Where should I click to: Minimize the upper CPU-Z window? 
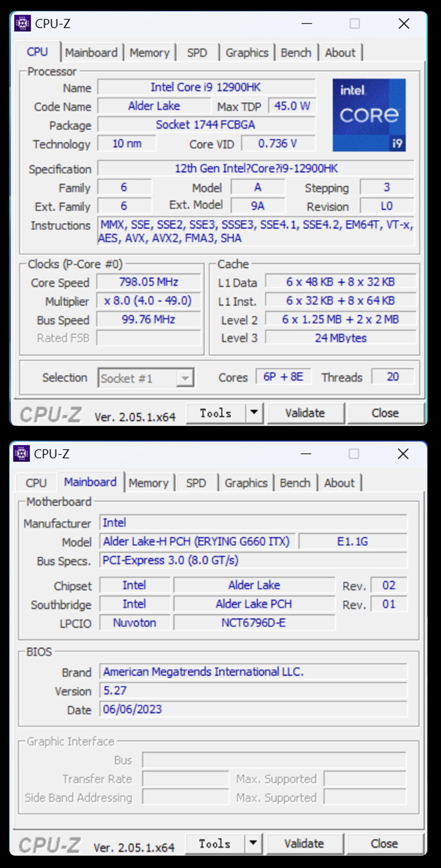click(x=306, y=23)
